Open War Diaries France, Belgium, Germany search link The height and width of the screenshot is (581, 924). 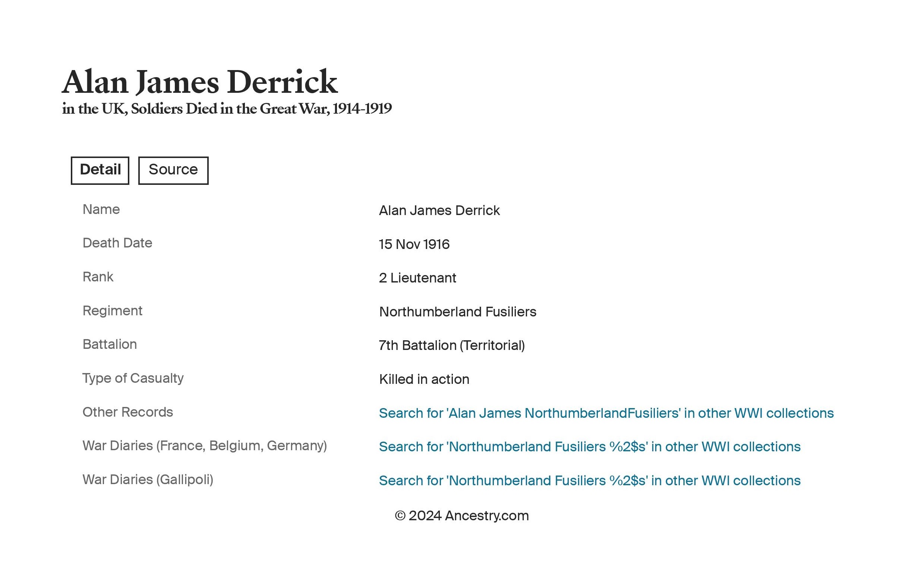[590, 447]
